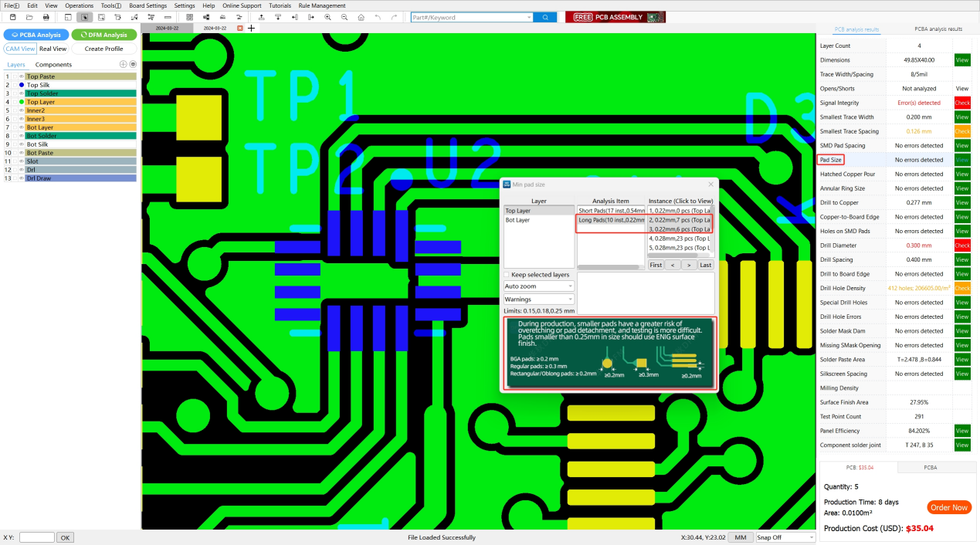The width and height of the screenshot is (980, 545).
Task: Click the zoom out magnifier icon
Action: point(344,17)
